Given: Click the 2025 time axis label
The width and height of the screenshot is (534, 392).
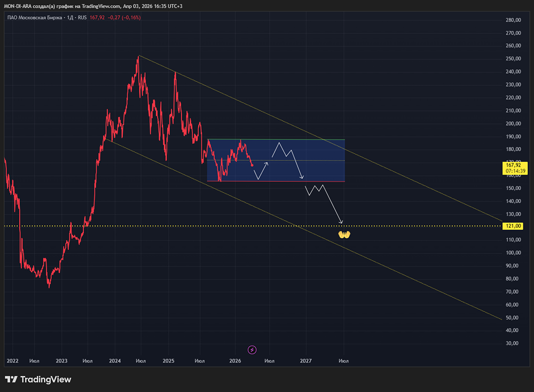Looking at the screenshot, I should (168, 360).
